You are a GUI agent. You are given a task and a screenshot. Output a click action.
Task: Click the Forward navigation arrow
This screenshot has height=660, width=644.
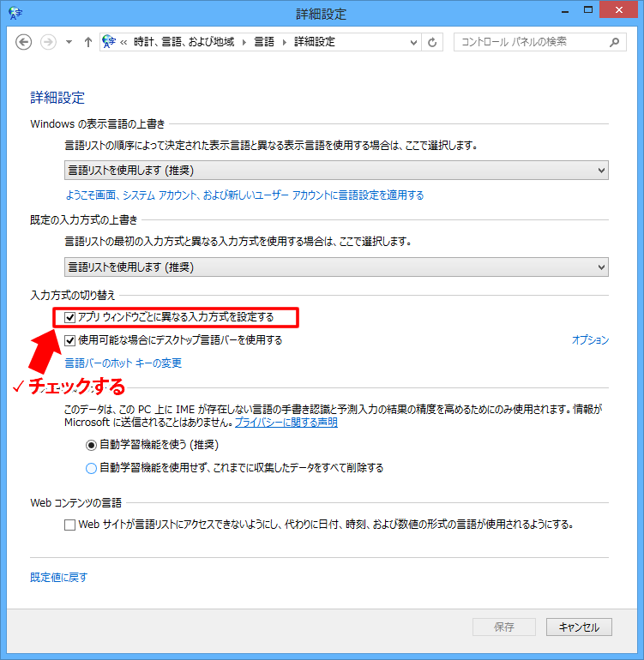click(x=48, y=42)
